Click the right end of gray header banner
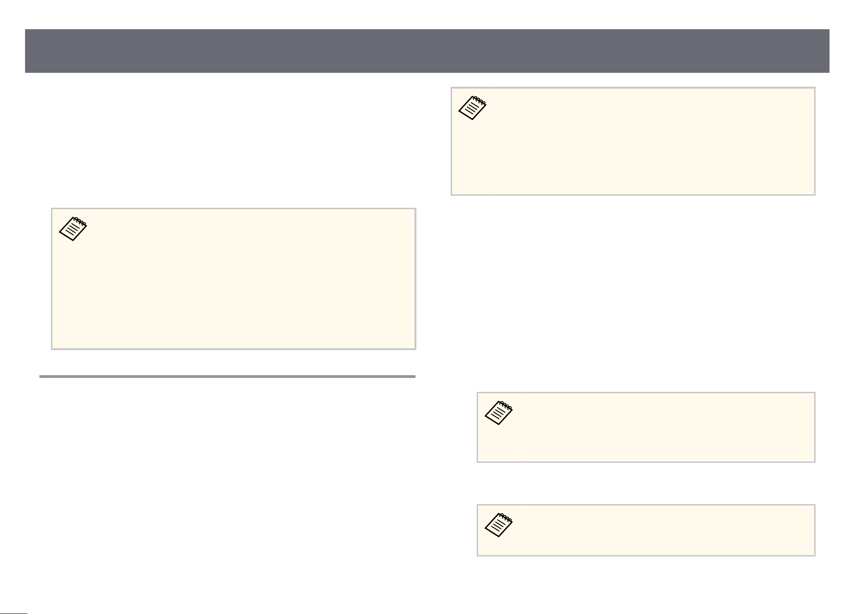This screenshot has height=614, width=868. tap(818, 51)
